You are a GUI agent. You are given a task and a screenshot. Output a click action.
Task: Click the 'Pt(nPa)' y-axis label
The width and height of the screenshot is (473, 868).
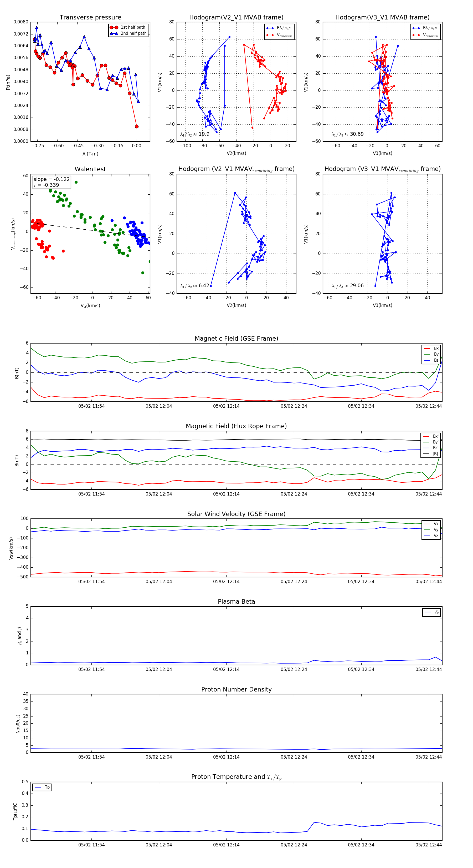pos(8,82)
